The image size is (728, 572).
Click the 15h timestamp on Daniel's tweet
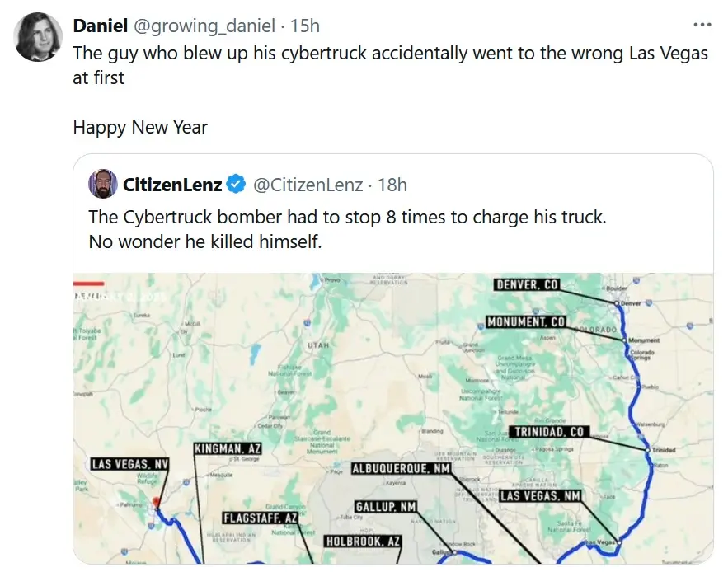305,26
